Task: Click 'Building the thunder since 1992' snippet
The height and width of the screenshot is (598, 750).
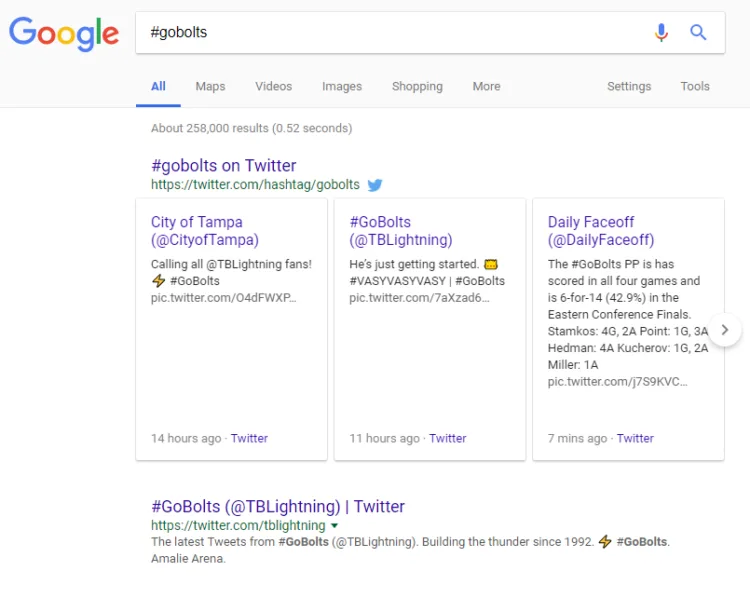Action: coord(508,542)
